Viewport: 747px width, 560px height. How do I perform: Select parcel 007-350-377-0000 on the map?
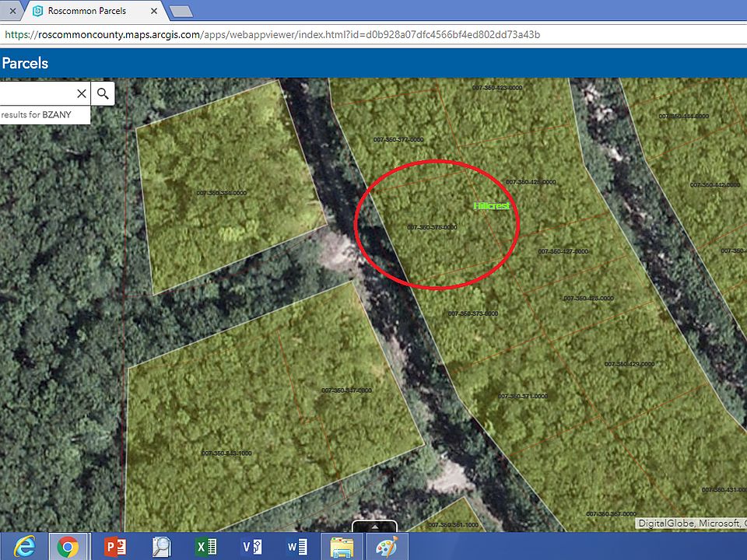pos(398,139)
